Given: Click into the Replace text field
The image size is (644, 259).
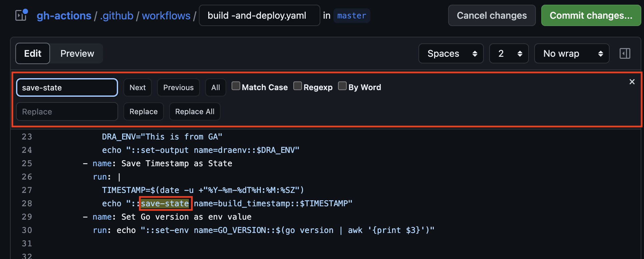Looking at the screenshot, I should 67,111.
